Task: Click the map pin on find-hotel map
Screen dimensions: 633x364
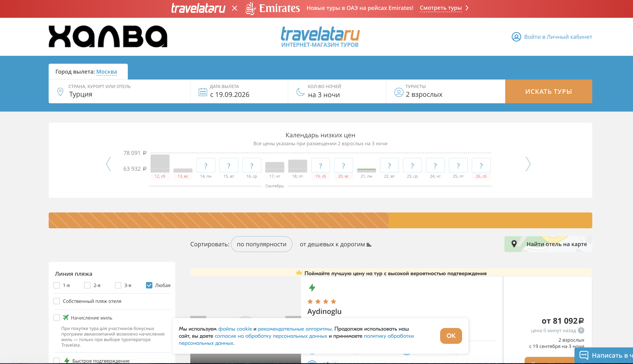Action: coord(514,244)
